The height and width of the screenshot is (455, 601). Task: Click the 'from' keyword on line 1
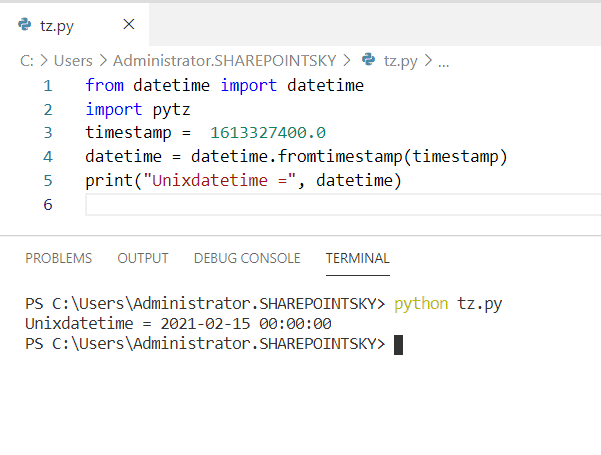(105, 85)
